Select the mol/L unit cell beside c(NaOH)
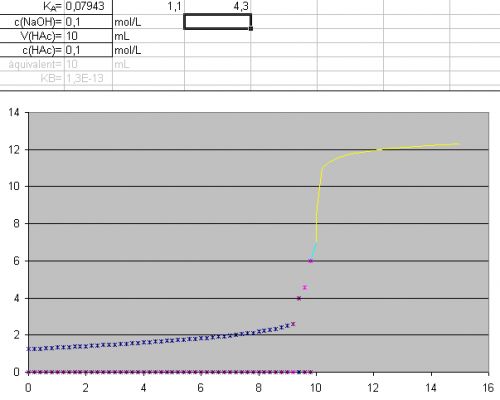 [148, 22]
